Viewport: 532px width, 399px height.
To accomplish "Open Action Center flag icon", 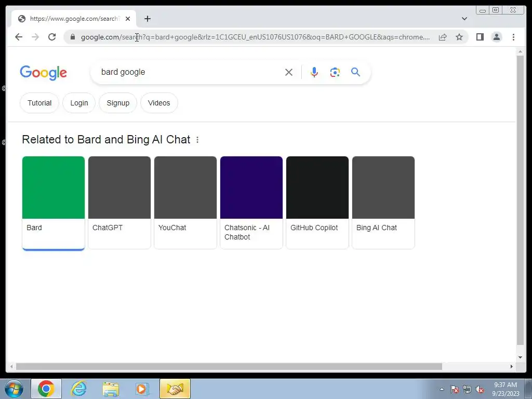I will coord(455,389).
